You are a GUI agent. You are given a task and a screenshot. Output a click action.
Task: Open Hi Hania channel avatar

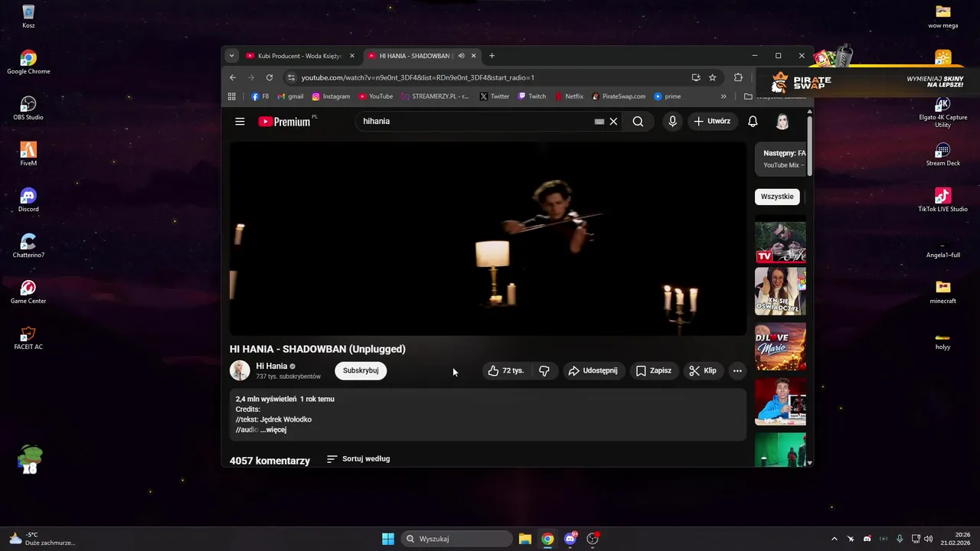click(x=240, y=370)
